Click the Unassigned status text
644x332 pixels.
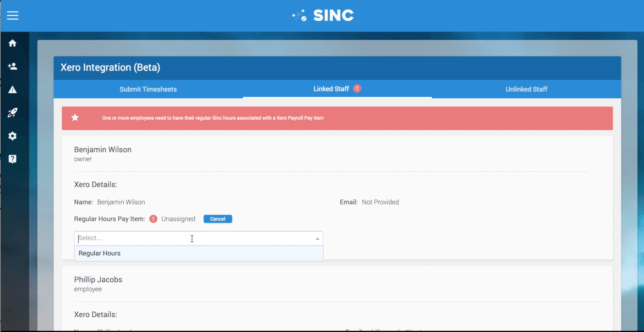pyautogui.click(x=178, y=219)
